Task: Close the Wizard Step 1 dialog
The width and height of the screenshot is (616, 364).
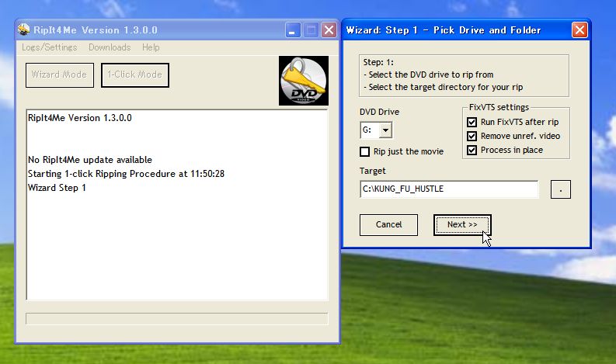Action: (x=579, y=29)
